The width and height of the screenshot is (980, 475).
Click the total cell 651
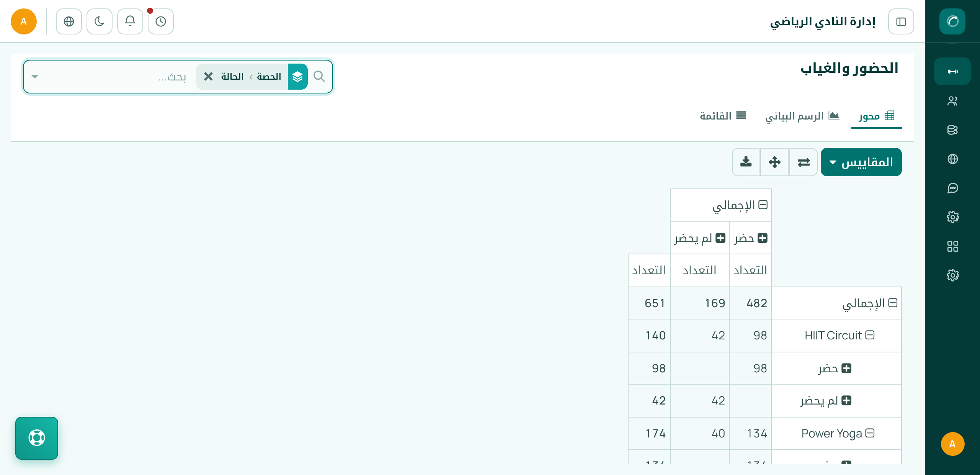pos(649,303)
